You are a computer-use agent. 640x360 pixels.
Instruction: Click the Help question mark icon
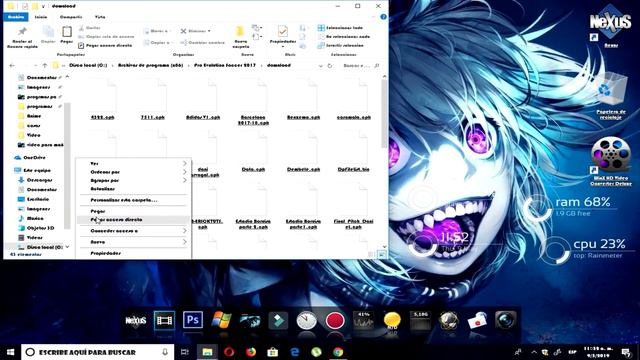(x=383, y=17)
